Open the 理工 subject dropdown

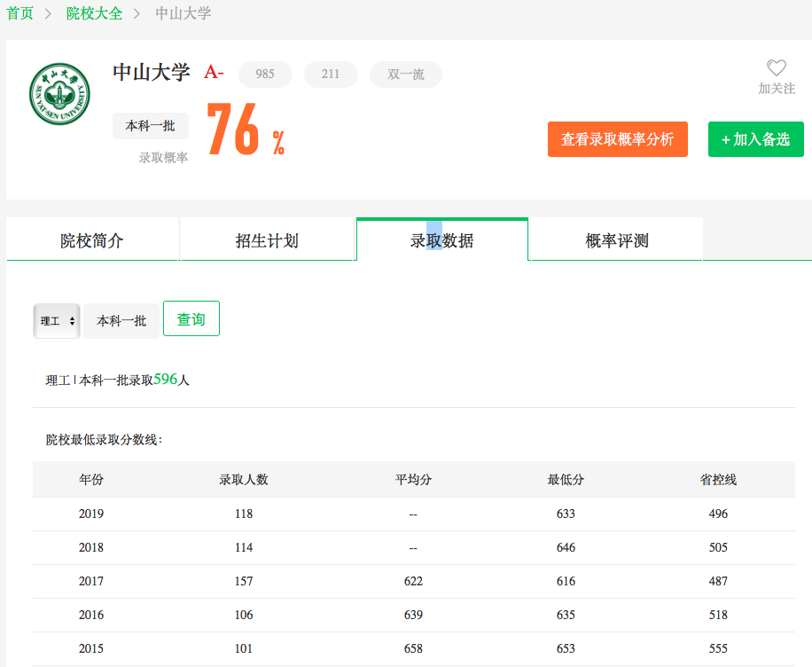coord(57,321)
